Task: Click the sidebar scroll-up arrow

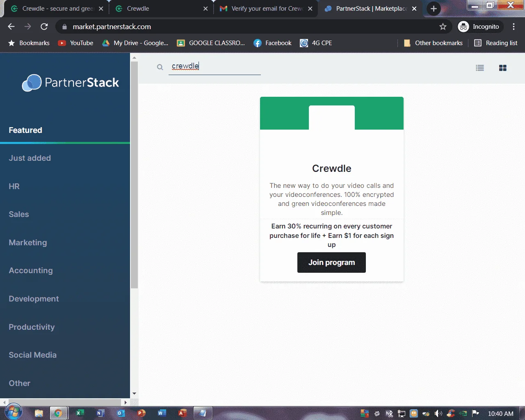Action: click(134, 58)
